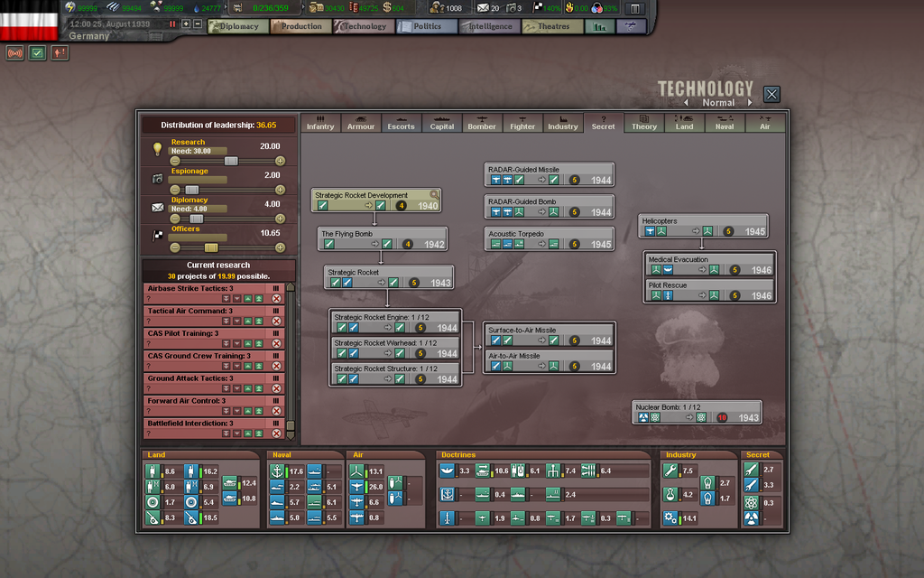Click the aircraft icon button in top bar
The image size is (924, 578).
pyautogui.click(x=631, y=26)
